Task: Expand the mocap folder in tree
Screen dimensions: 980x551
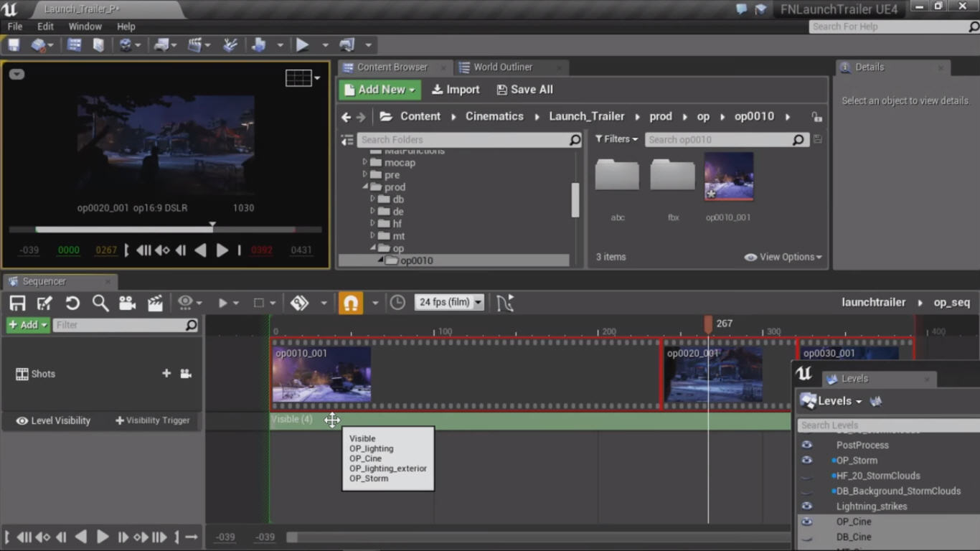Action: pos(365,163)
